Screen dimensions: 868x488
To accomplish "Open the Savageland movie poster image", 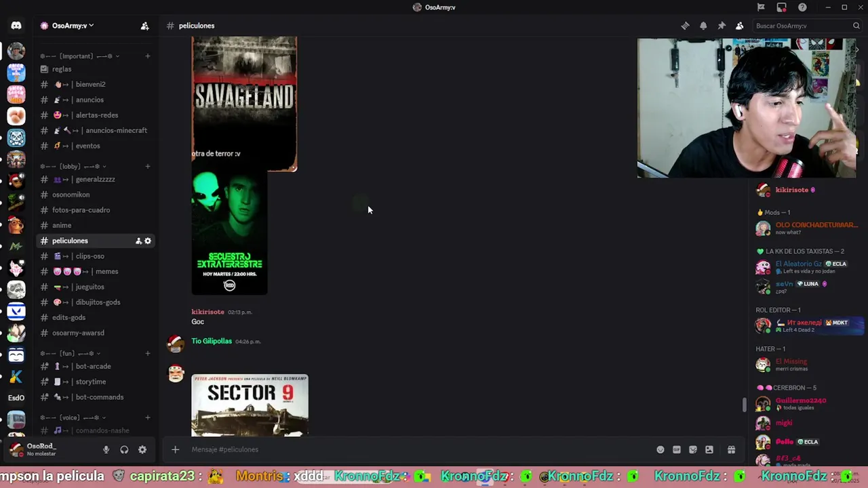I will coord(244,104).
